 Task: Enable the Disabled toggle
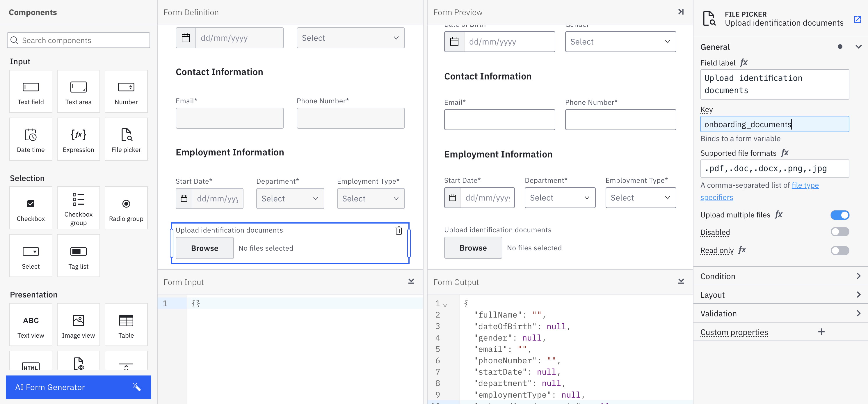click(840, 232)
